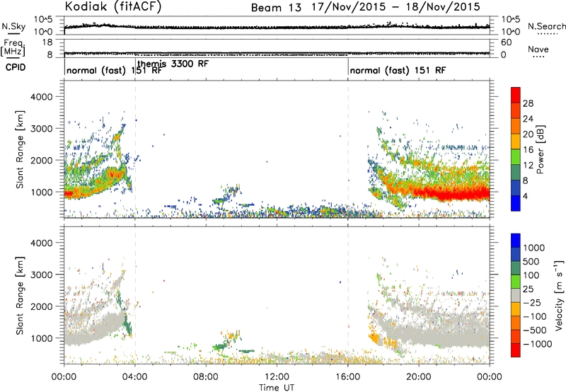Click the Velocity color bar
566x392 pixels.
516,295
